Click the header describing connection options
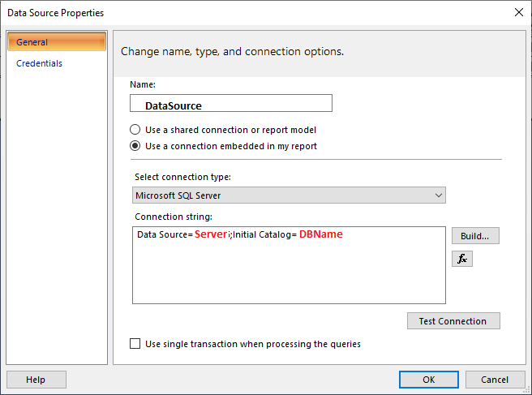Screen dimensions: 532x395 tap(233, 52)
